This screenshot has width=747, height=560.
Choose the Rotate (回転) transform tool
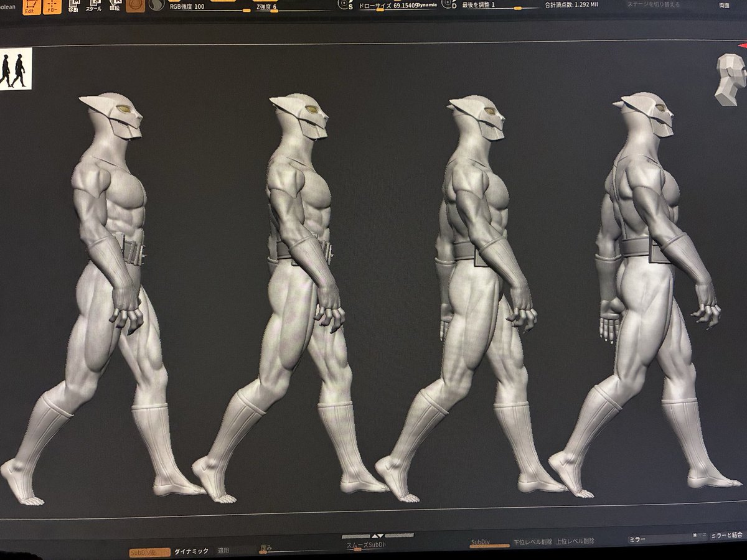click(115, 7)
